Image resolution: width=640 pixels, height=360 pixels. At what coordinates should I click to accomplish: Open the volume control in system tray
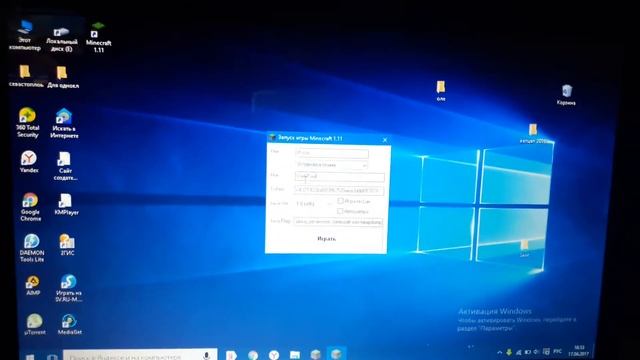[536, 352]
